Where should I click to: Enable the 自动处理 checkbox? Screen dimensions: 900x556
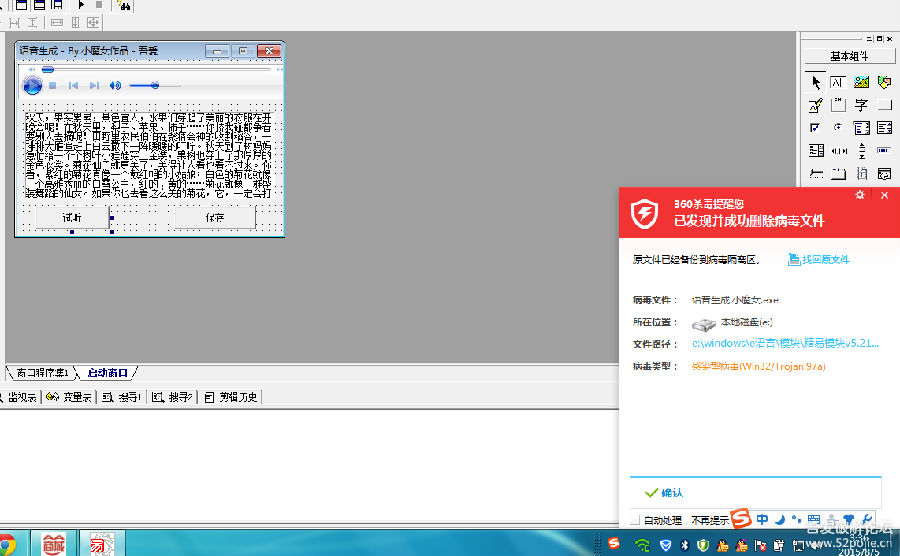(634, 520)
